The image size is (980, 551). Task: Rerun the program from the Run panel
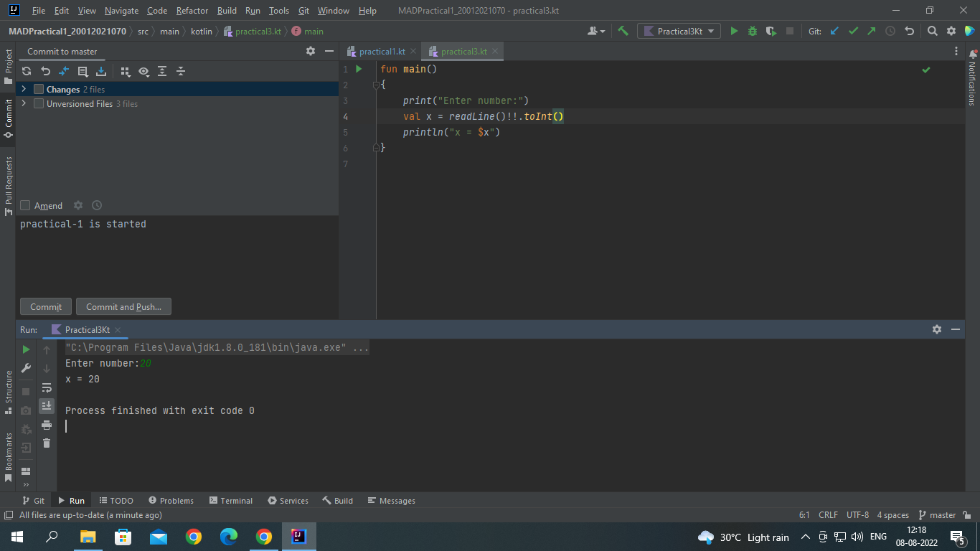[x=26, y=349]
